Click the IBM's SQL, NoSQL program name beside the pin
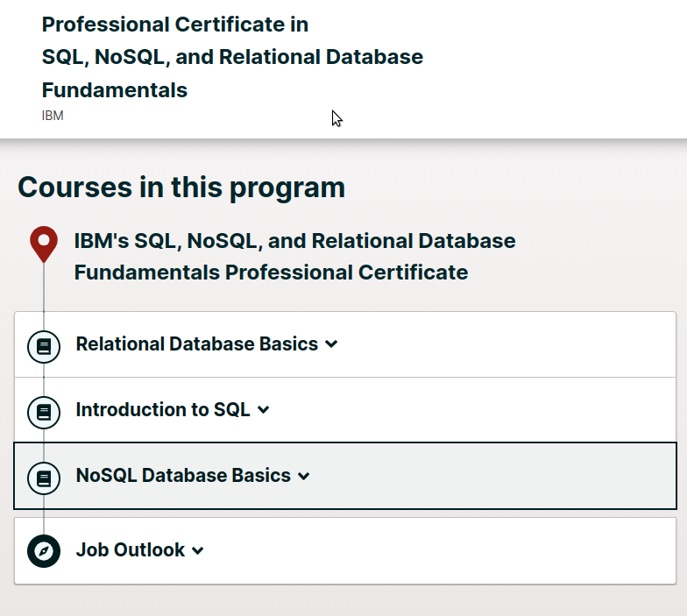 [x=294, y=256]
